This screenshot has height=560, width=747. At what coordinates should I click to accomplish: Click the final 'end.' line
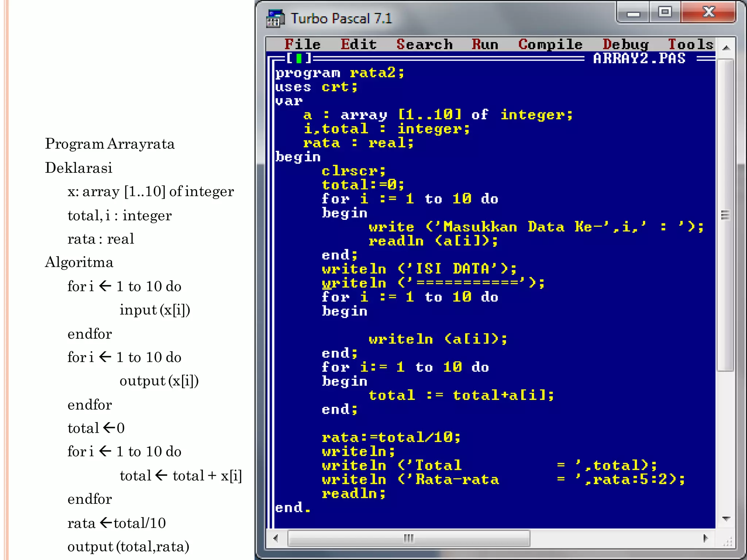(x=293, y=507)
